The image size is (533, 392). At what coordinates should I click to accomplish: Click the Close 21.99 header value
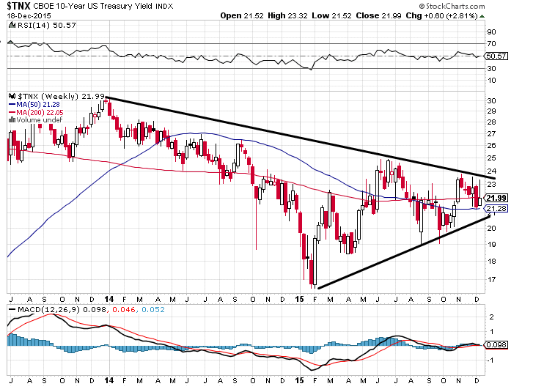378,15
